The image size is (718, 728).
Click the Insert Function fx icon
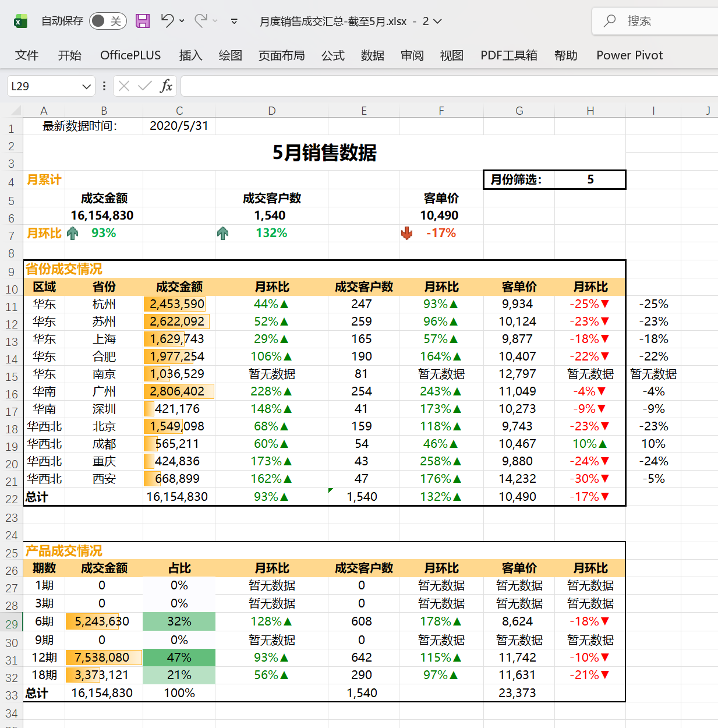[167, 86]
